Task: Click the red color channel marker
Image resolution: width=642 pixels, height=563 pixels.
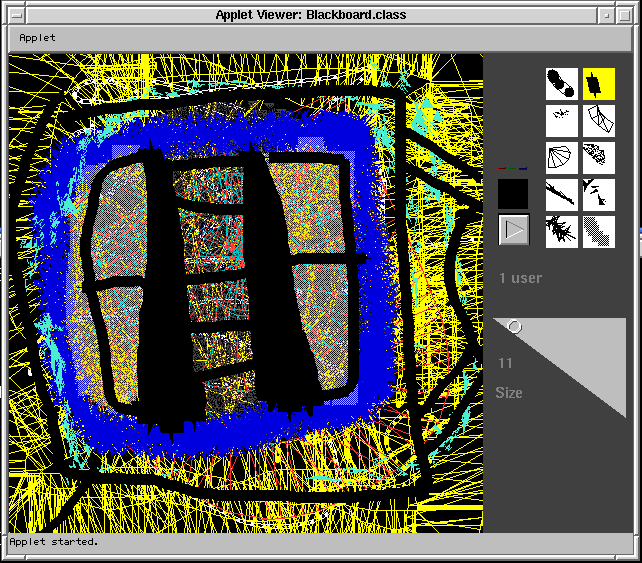Action: tap(502, 168)
